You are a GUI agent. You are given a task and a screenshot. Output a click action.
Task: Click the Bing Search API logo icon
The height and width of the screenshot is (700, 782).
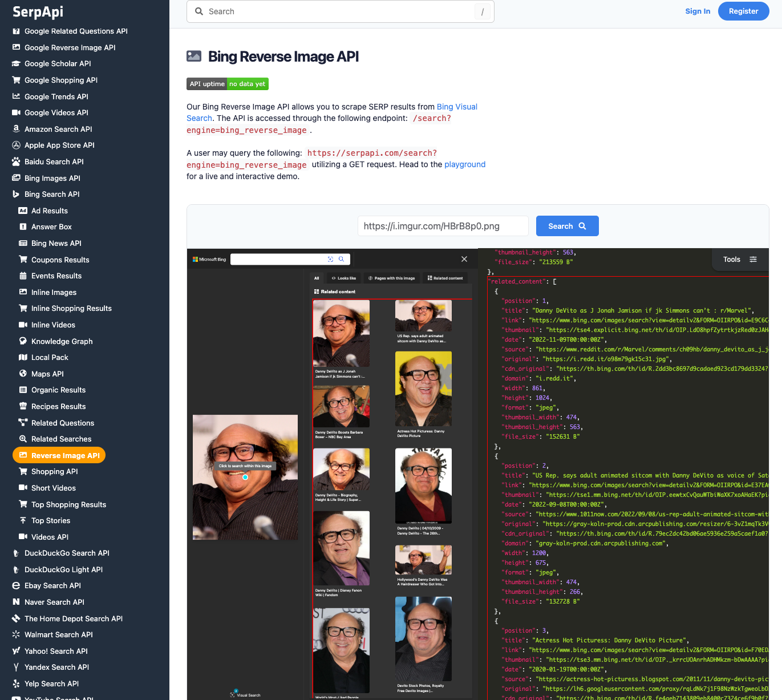point(16,195)
